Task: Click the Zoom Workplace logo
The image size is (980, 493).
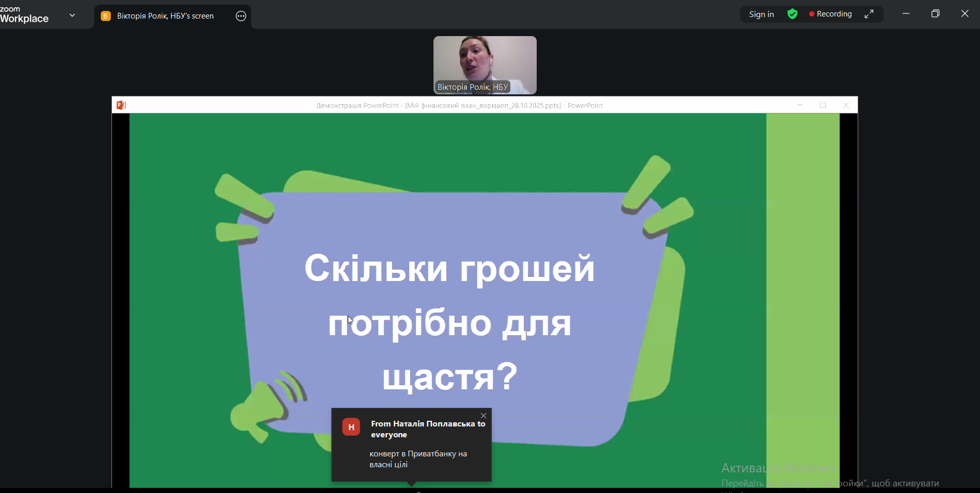Action: pyautogui.click(x=24, y=15)
